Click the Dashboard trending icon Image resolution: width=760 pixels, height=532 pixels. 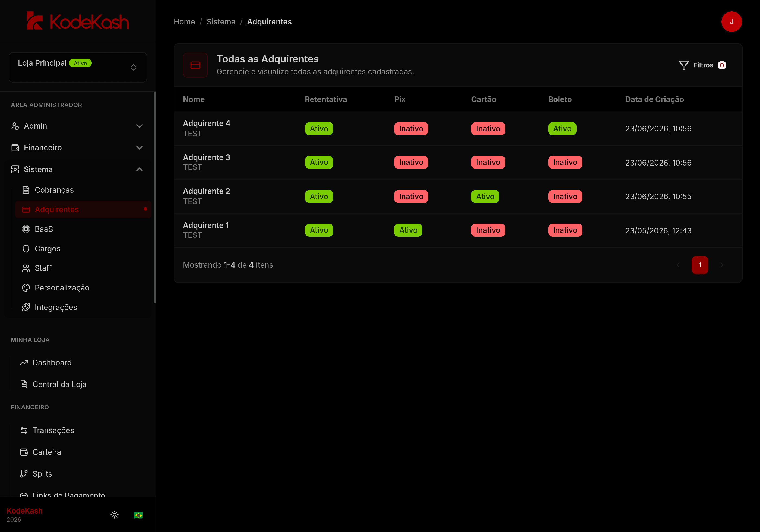[24, 363]
